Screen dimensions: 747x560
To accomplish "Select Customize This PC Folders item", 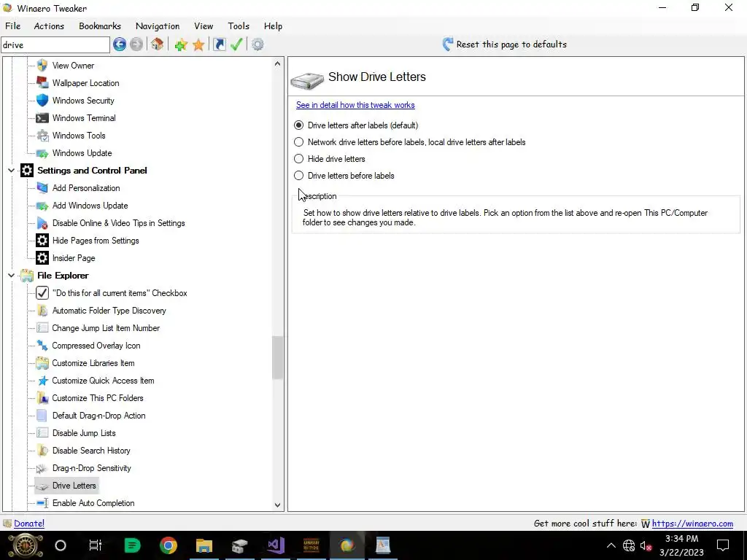I will point(98,398).
